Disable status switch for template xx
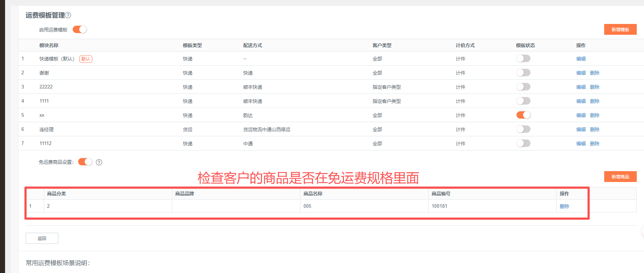 [523, 115]
